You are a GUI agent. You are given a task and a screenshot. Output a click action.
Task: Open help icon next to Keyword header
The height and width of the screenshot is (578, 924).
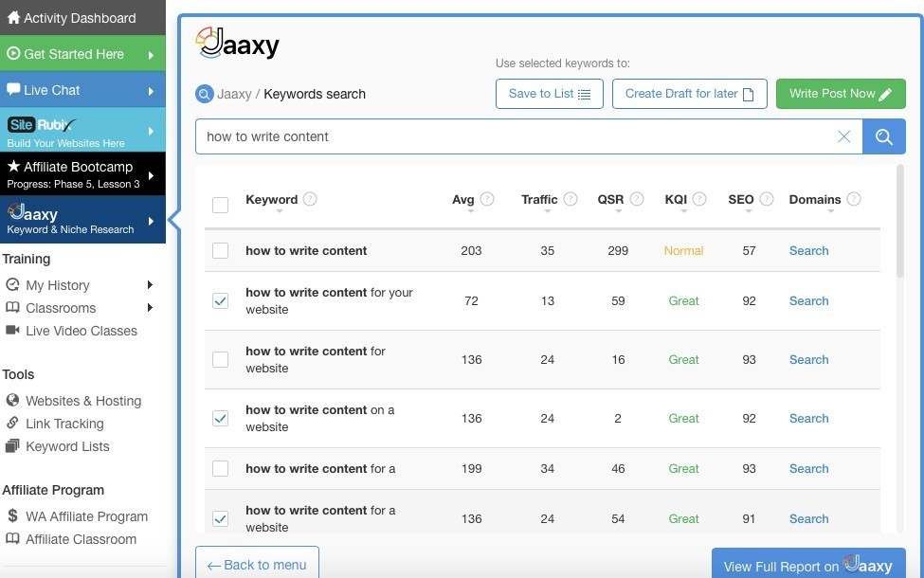click(x=310, y=199)
